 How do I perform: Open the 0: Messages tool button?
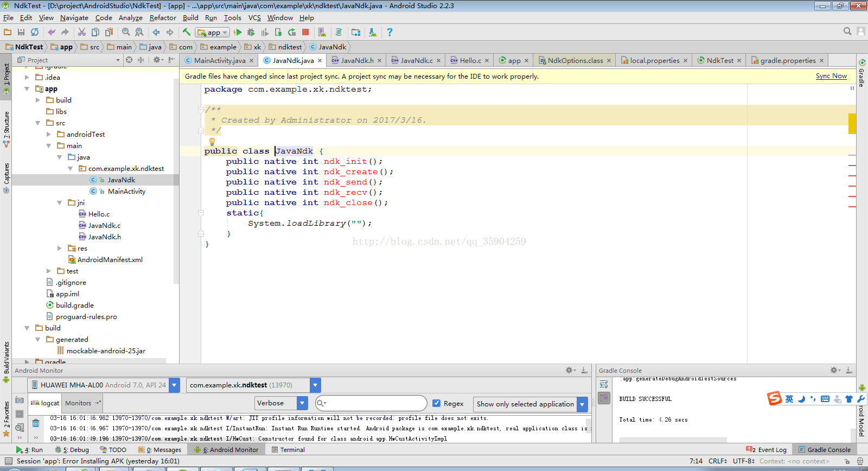pyautogui.click(x=159, y=450)
